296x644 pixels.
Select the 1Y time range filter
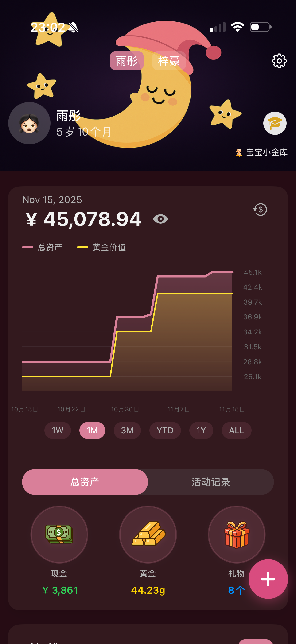[201, 431]
